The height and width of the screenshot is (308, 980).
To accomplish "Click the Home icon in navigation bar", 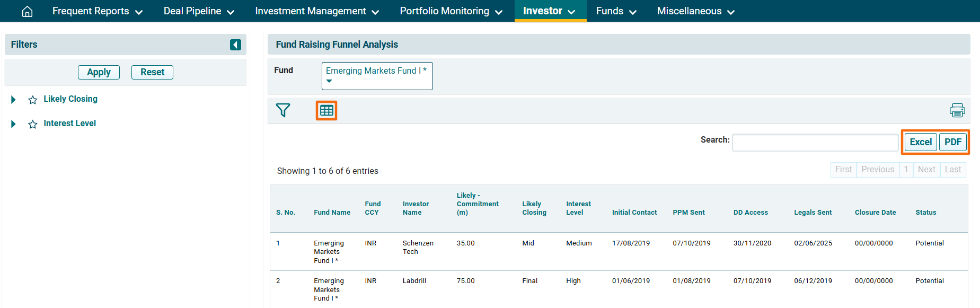I will 27,11.
